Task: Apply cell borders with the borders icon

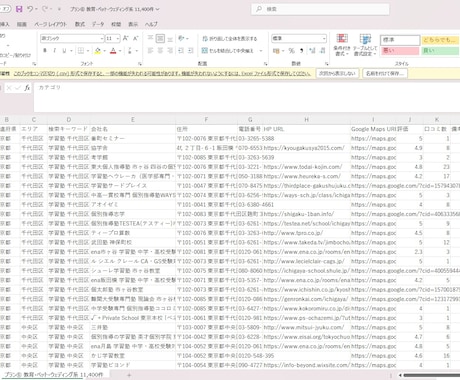Action: (81, 51)
